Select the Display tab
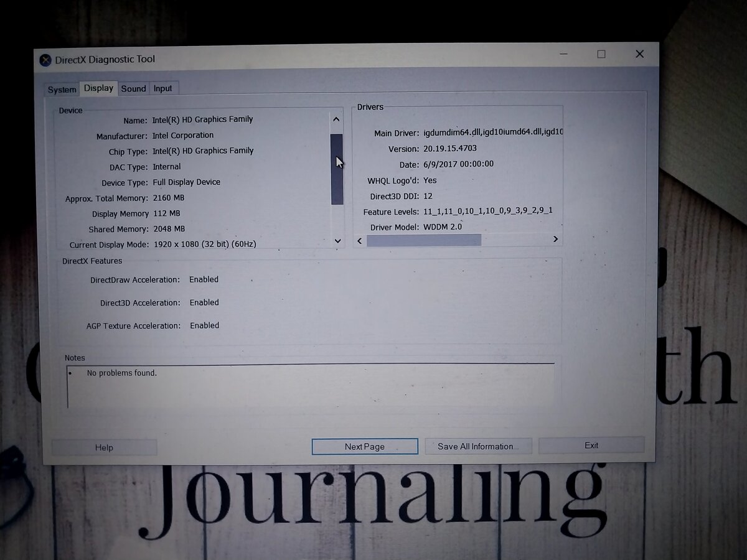This screenshot has height=560, width=747. click(x=98, y=88)
